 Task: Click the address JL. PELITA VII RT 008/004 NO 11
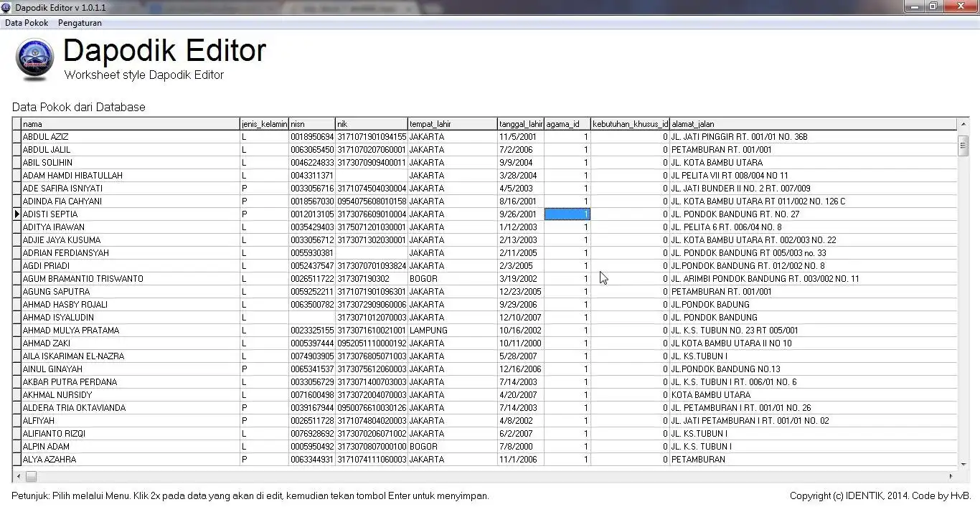[814, 176]
